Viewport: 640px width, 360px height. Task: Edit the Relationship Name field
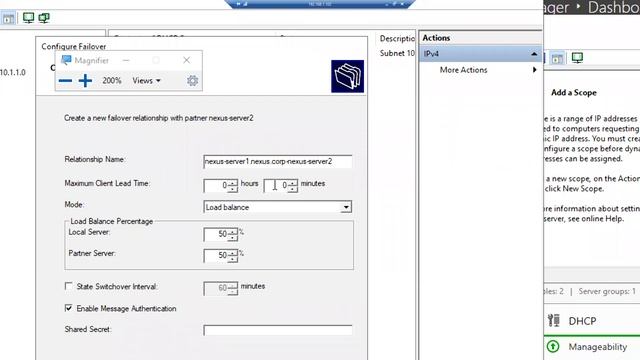pos(278,162)
